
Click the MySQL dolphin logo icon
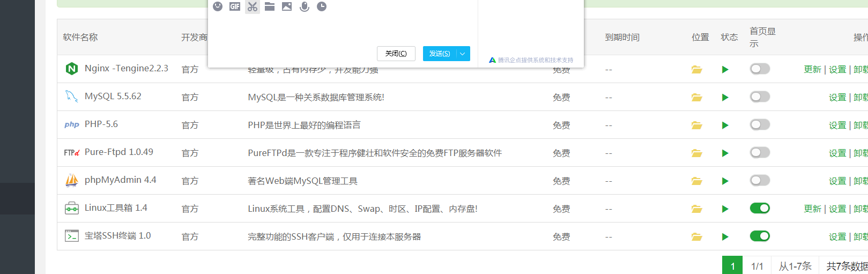[x=72, y=97]
